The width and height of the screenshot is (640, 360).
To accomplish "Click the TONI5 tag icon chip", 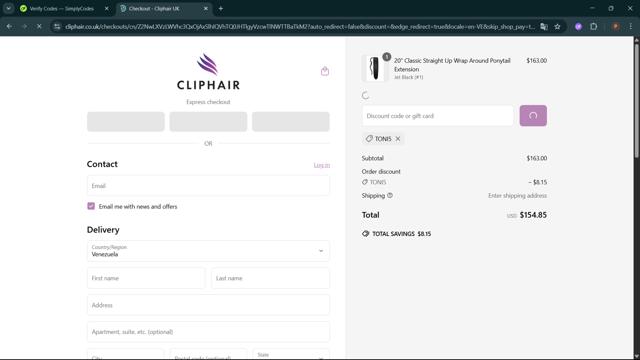I will tap(369, 139).
